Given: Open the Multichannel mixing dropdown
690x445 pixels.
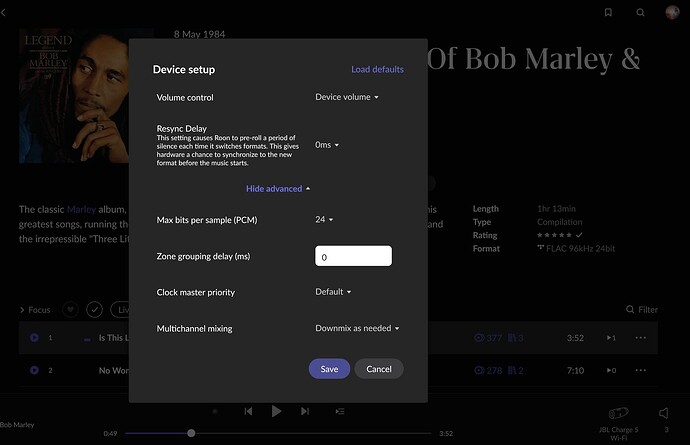Looking at the screenshot, I should click(x=357, y=328).
